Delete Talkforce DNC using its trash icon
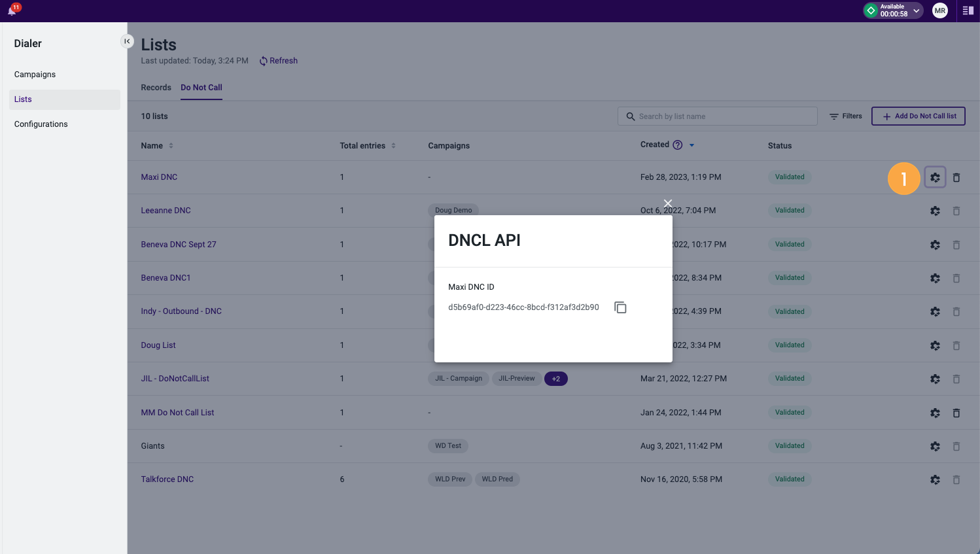Screen dimensions: 980x554 pyautogui.click(x=956, y=479)
